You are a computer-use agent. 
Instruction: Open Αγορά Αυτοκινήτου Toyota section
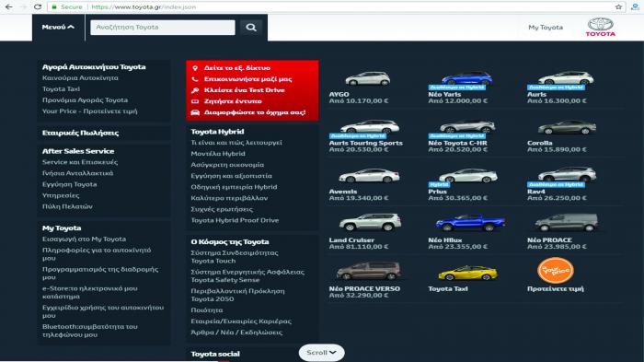[x=94, y=66]
